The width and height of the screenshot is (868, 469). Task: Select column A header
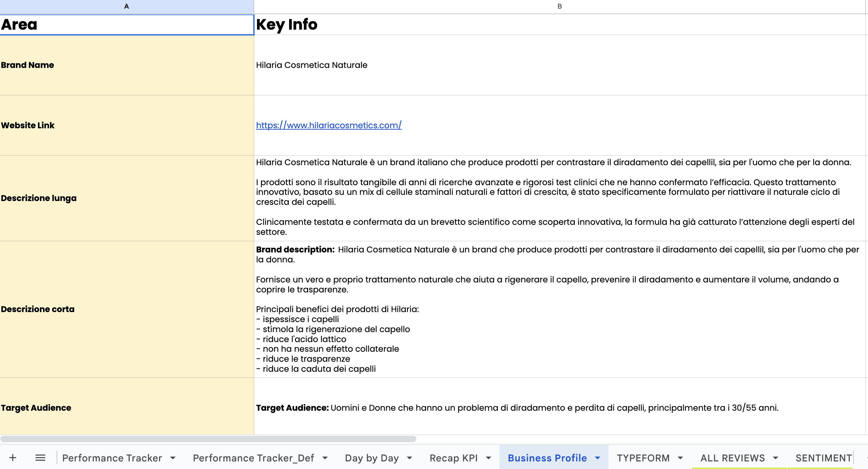(127, 7)
